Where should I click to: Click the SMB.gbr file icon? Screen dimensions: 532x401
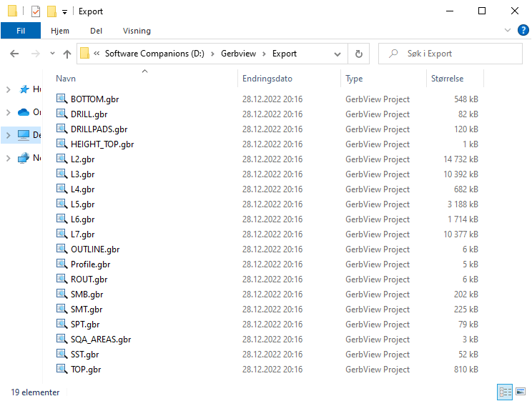pyautogui.click(x=61, y=294)
